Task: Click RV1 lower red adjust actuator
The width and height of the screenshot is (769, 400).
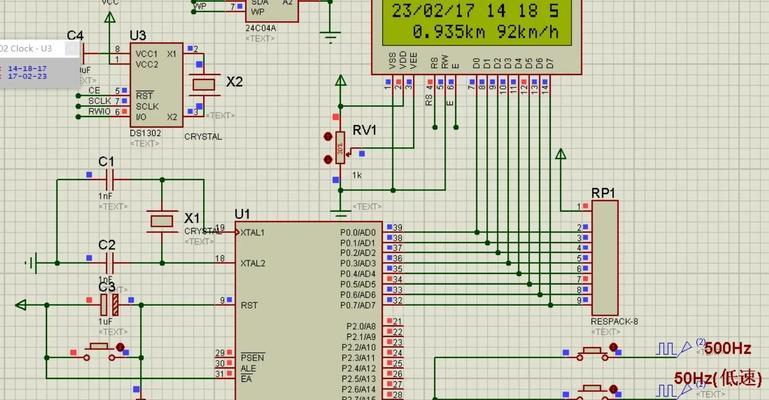Action: click(328, 160)
